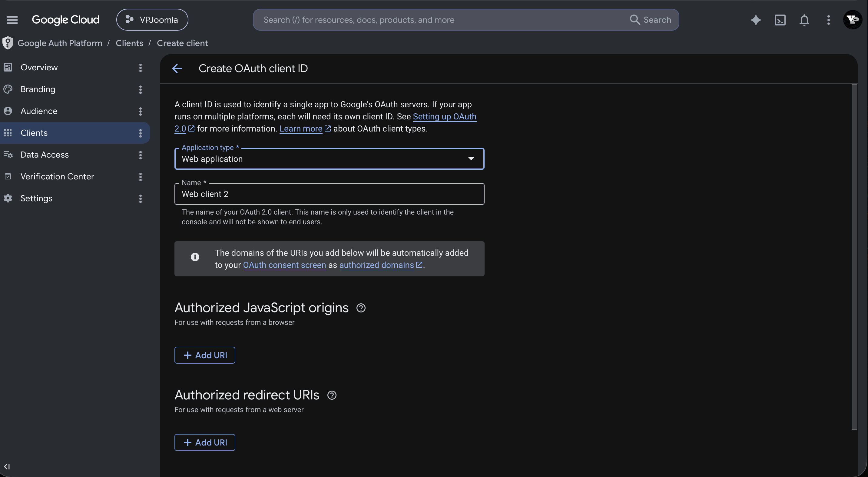
Task: Click the Clients grid icon
Action: pos(8,133)
